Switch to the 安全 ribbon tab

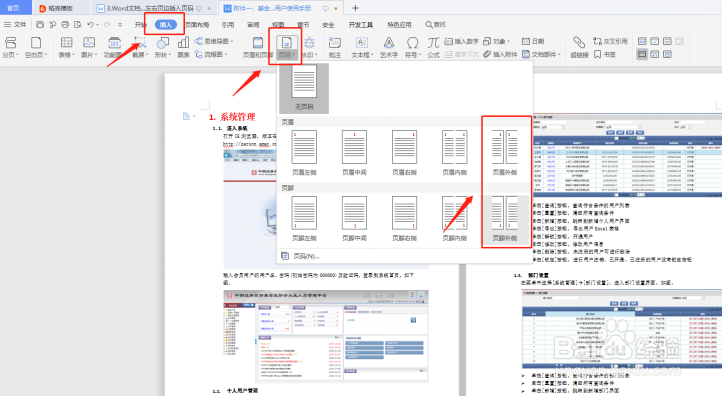(x=328, y=25)
